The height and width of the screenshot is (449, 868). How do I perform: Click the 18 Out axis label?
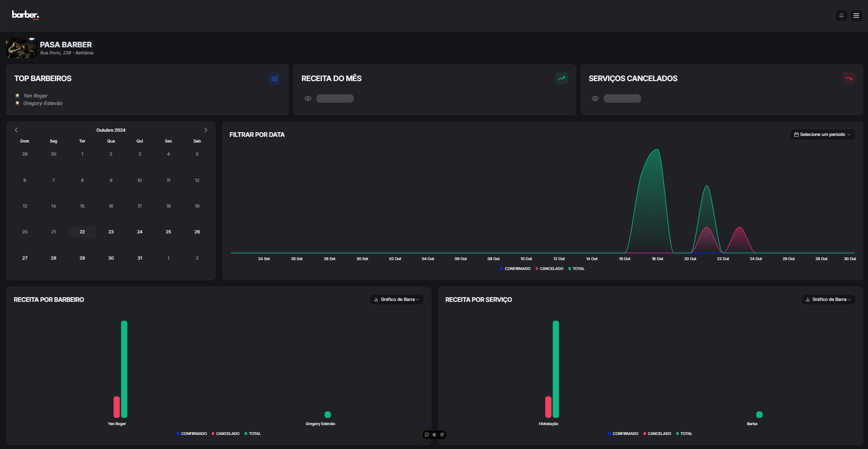[657, 259]
